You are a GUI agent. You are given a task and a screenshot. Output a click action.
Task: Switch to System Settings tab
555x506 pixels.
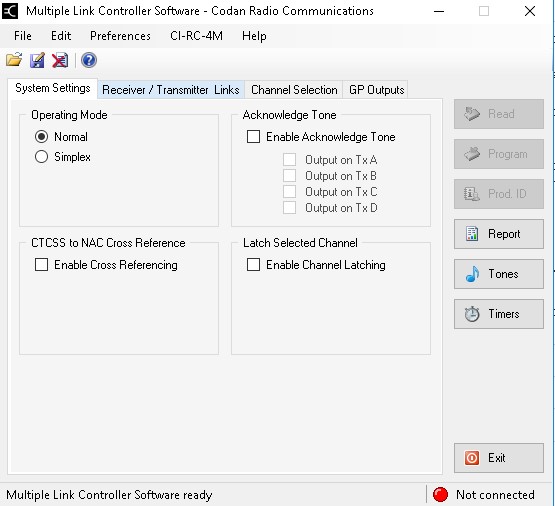click(x=53, y=88)
